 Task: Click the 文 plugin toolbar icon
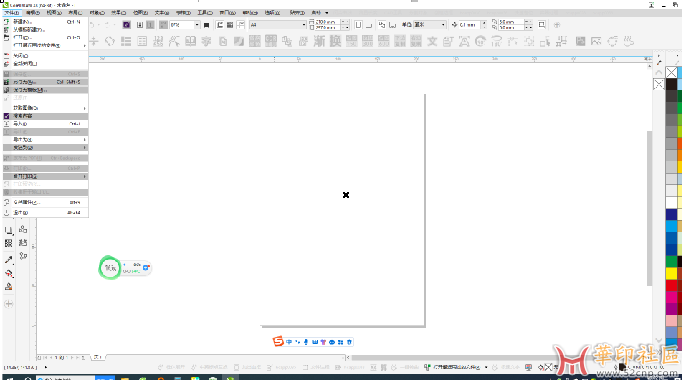coord(432,41)
